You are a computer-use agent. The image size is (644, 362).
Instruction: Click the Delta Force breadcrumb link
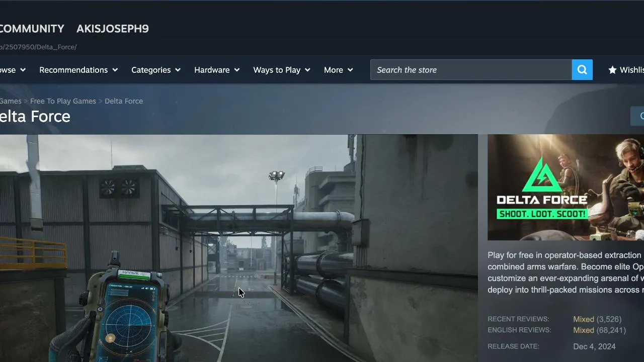click(124, 101)
